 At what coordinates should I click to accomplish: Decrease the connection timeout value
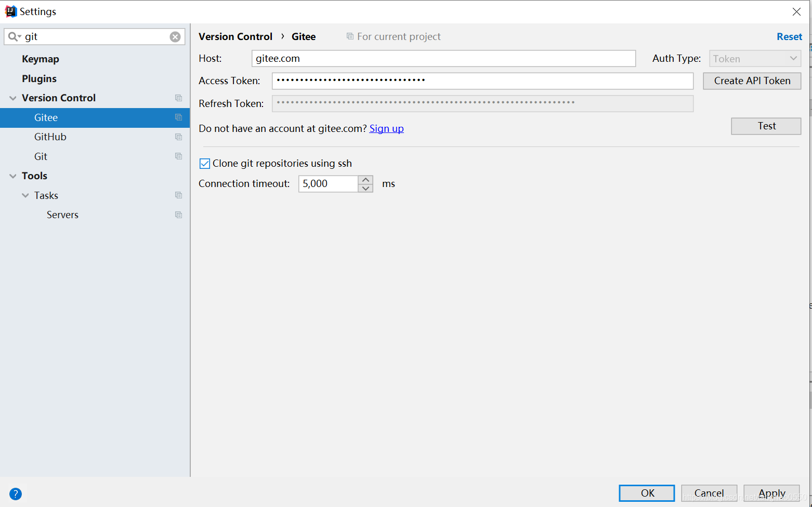[365, 188]
